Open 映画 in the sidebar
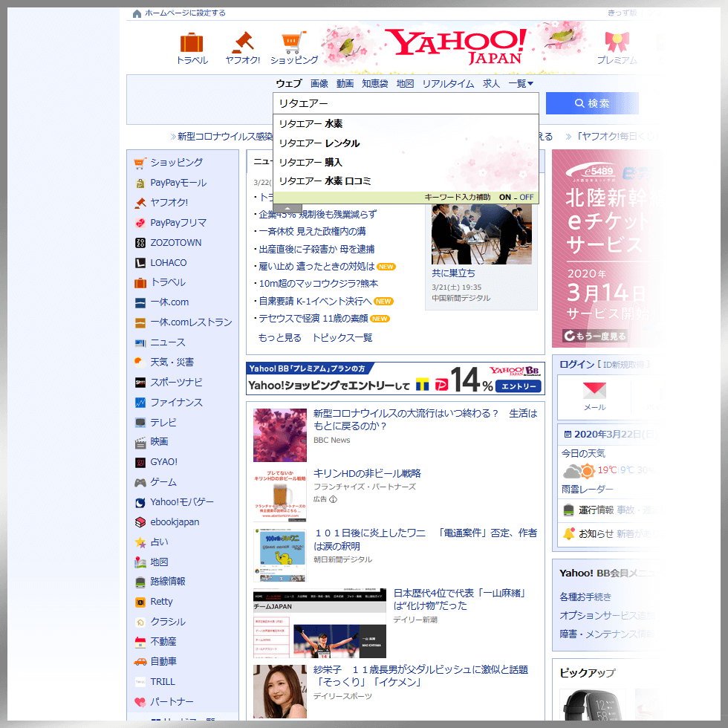The height and width of the screenshot is (728, 728). 159,441
